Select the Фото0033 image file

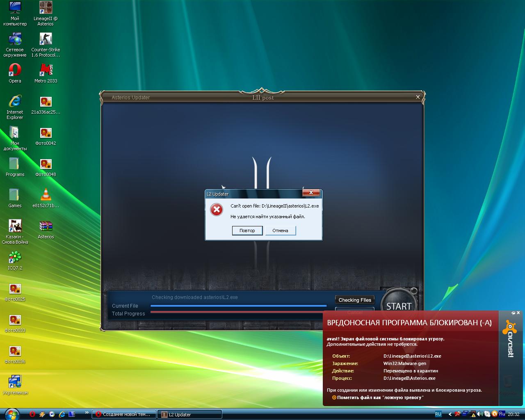[15, 323]
